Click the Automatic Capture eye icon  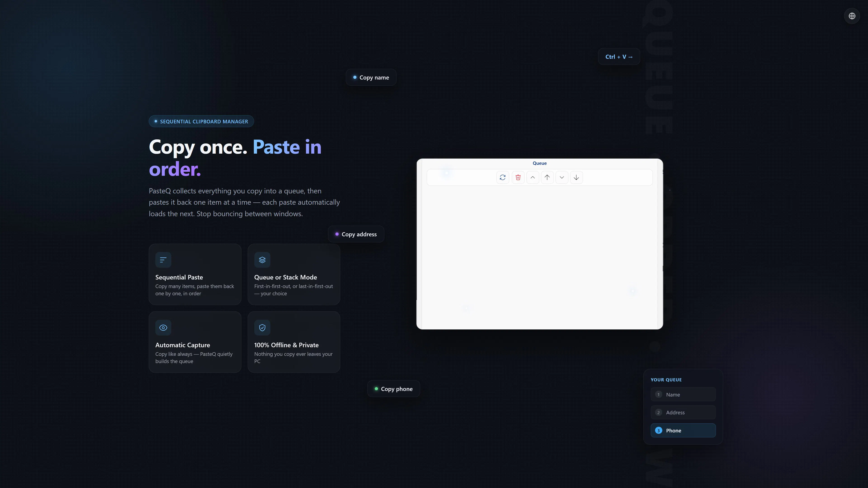point(163,327)
